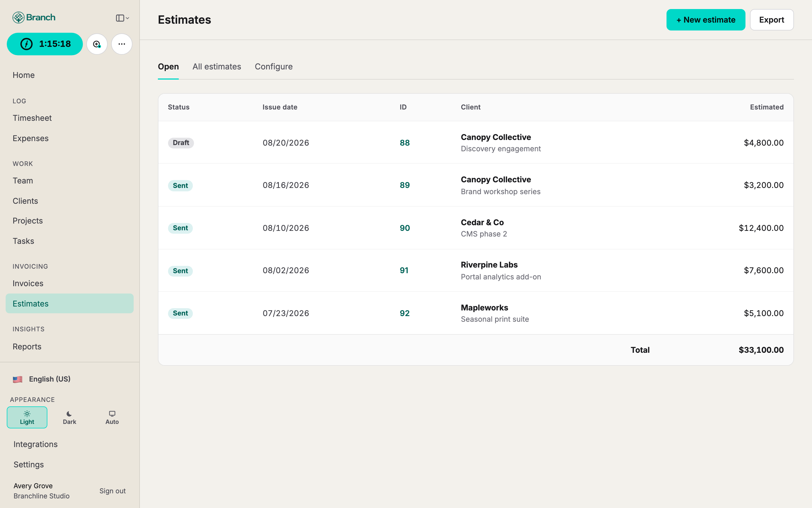Set appearance to Auto
The image size is (812, 508).
click(112, 417)
